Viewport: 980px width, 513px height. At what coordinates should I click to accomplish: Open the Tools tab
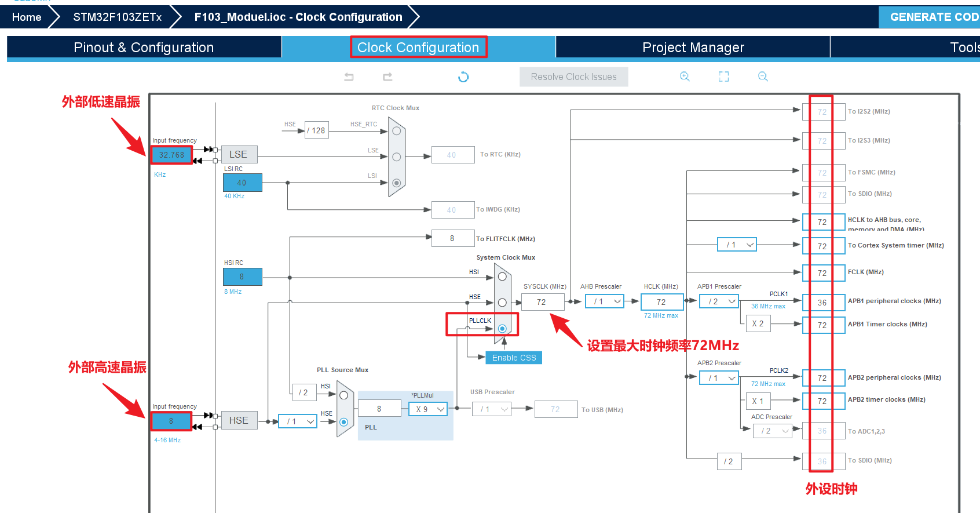point(906,48)
